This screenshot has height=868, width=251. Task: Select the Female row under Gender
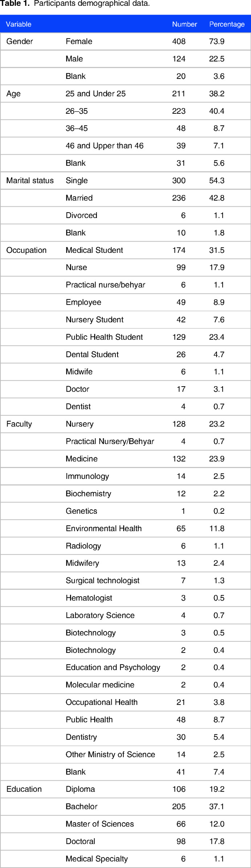(x=126, y=41)
